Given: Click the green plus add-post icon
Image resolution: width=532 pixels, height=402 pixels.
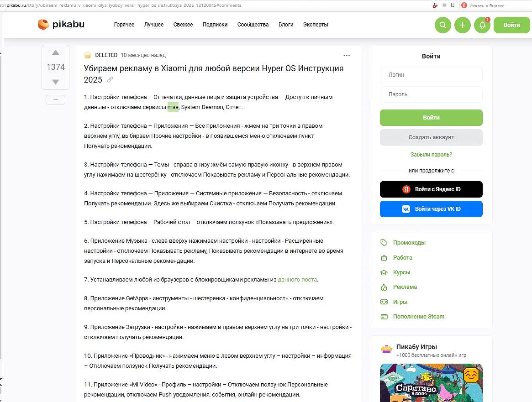Looking at the screenshot, I should click(462, 25).
